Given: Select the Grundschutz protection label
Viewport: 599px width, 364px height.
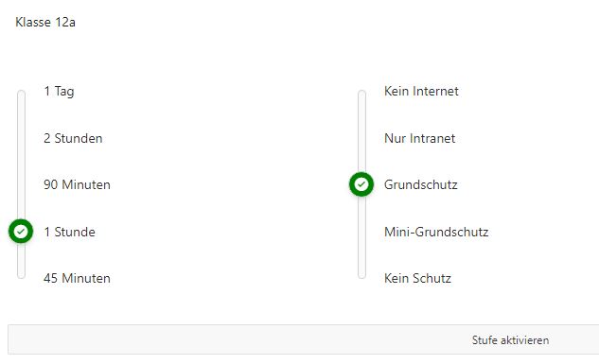Looking at the screenshot, I should coord(420,184).
